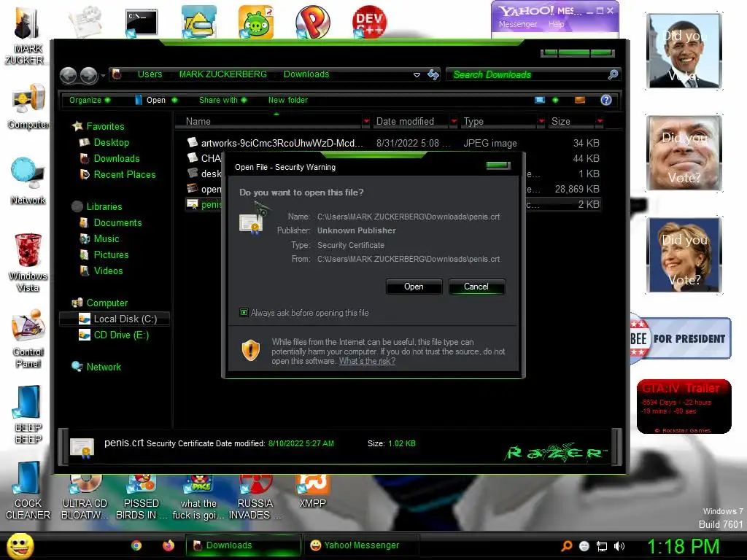The image size is (747, 560).
Task: Open the XMPP desktop shortcut
Action: click(312, 491)
